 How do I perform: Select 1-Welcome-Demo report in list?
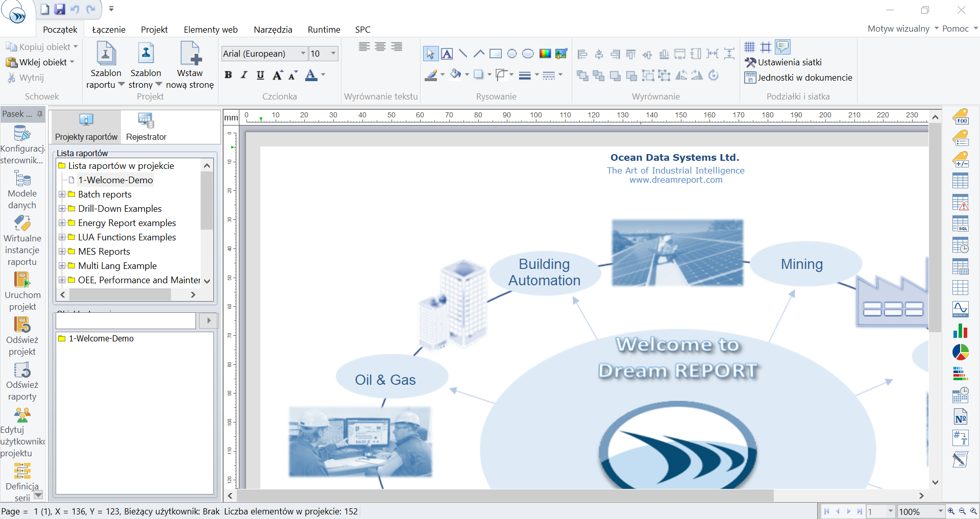[x=115, y=180]
